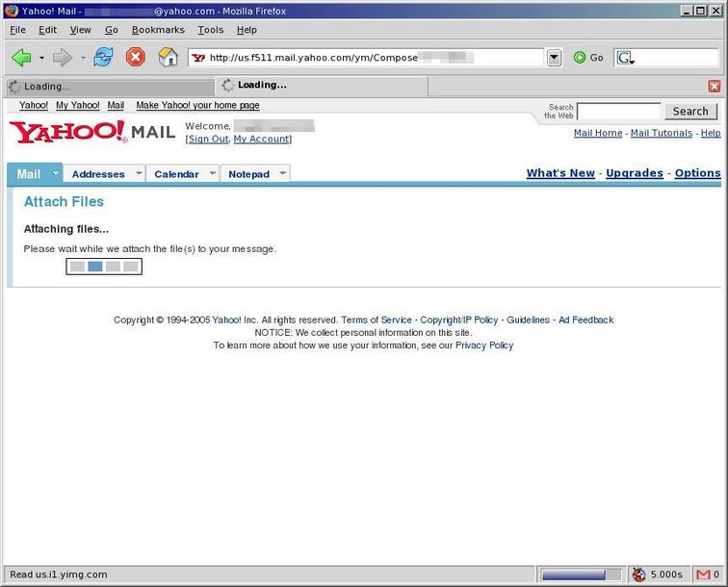This screenshot has width=728, height=587.
Task: Close the current tab with red X
Action: click(x=715, y=87)
